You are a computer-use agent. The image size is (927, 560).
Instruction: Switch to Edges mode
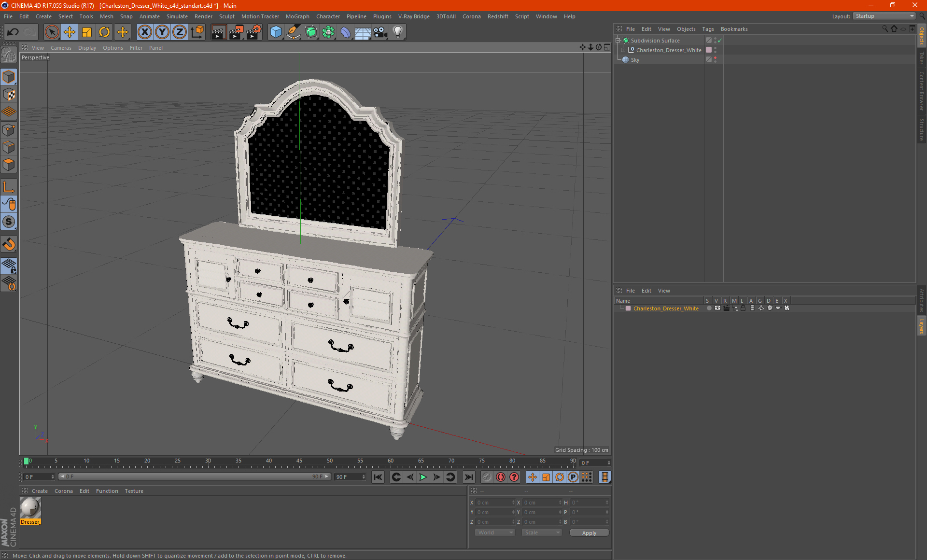coord(9,147)
